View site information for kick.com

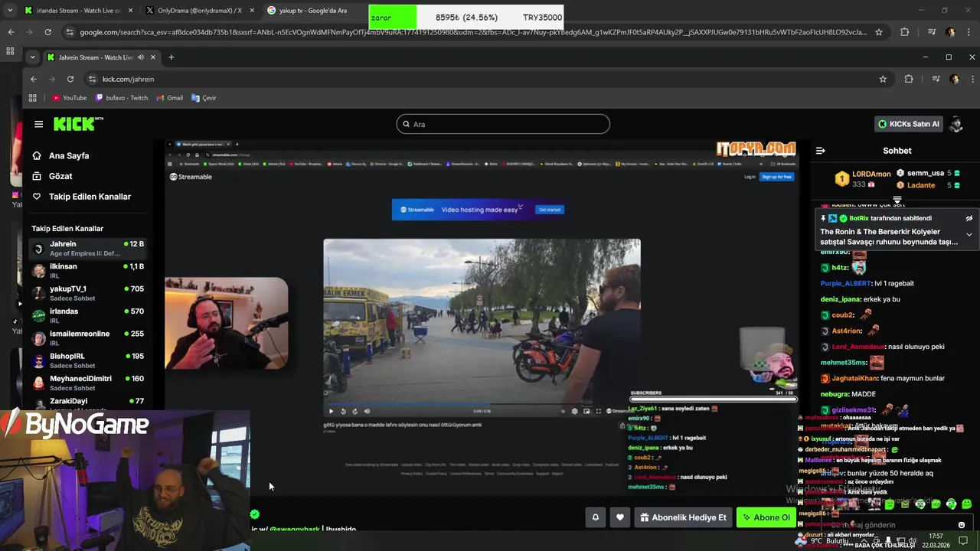(x=93, y=79)
